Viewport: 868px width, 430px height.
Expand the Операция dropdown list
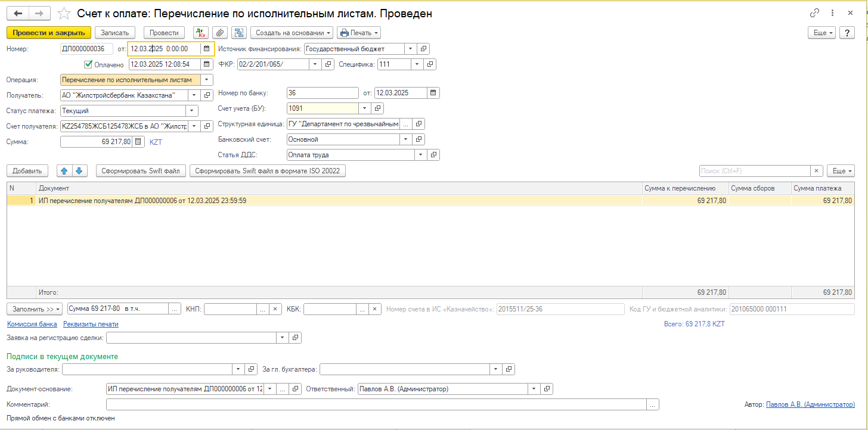206,80
